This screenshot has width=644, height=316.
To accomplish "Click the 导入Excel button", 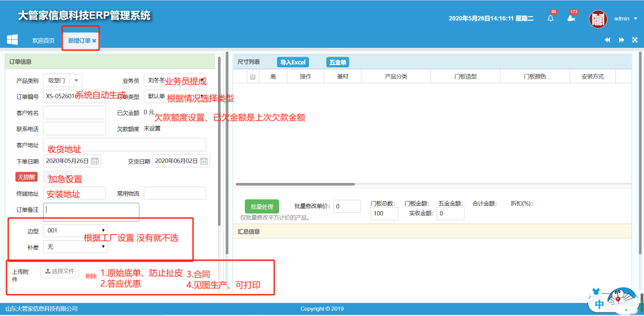I will [293, 62].
